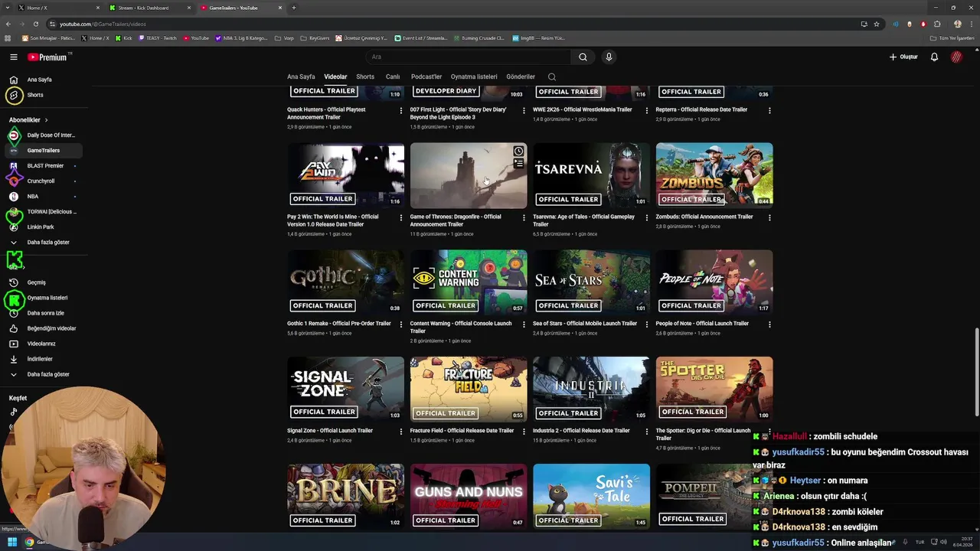This screenshot has width=980, height=551.
Task: Switch to the Podcast'ler channel tab
Action: (426, 77)
